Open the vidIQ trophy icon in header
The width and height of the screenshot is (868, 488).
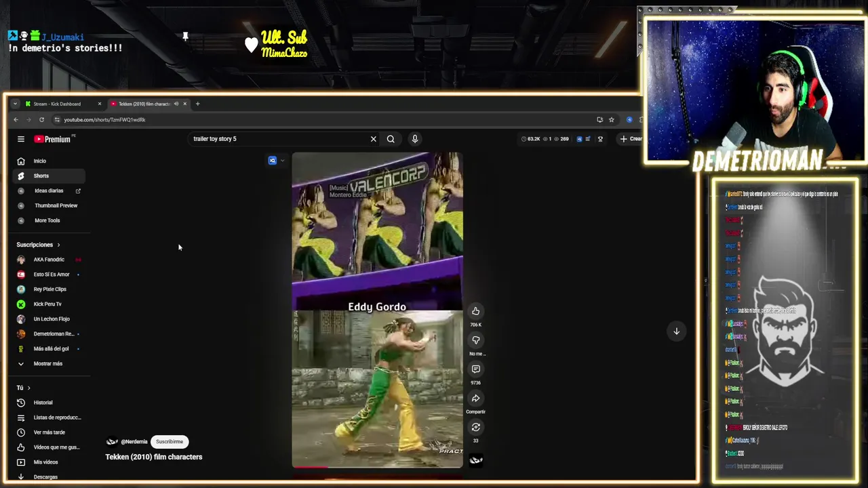point(600,139)
